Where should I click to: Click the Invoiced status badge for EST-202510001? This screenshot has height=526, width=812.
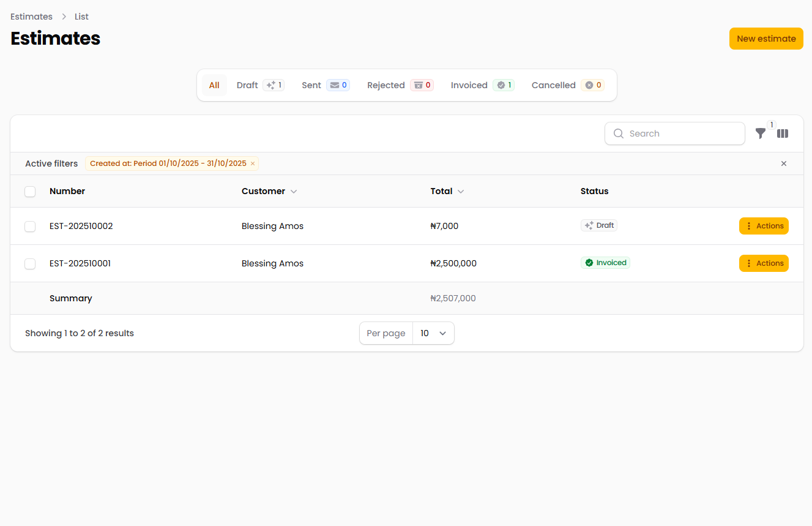click(x=605, y=263)
